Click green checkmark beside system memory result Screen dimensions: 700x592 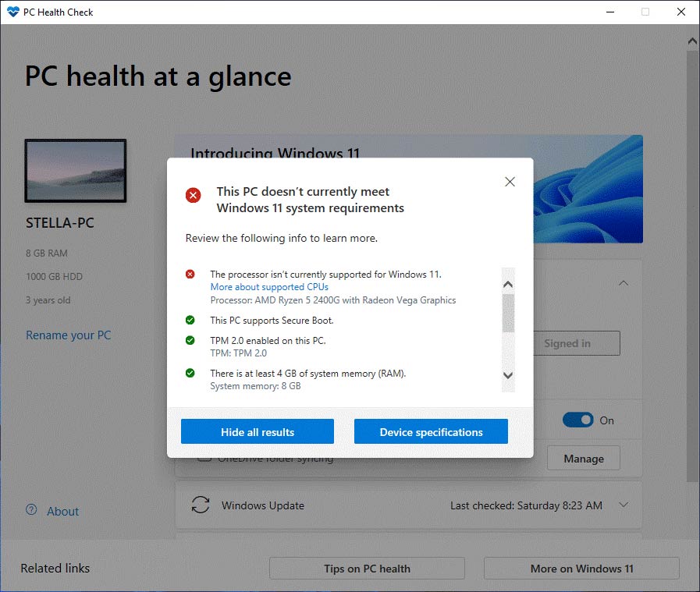(x=190, y=373)
